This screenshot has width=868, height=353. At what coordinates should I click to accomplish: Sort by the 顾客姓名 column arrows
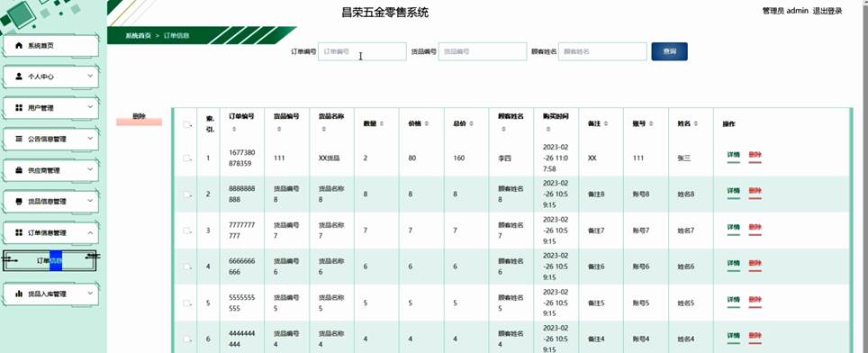(503, 129)
